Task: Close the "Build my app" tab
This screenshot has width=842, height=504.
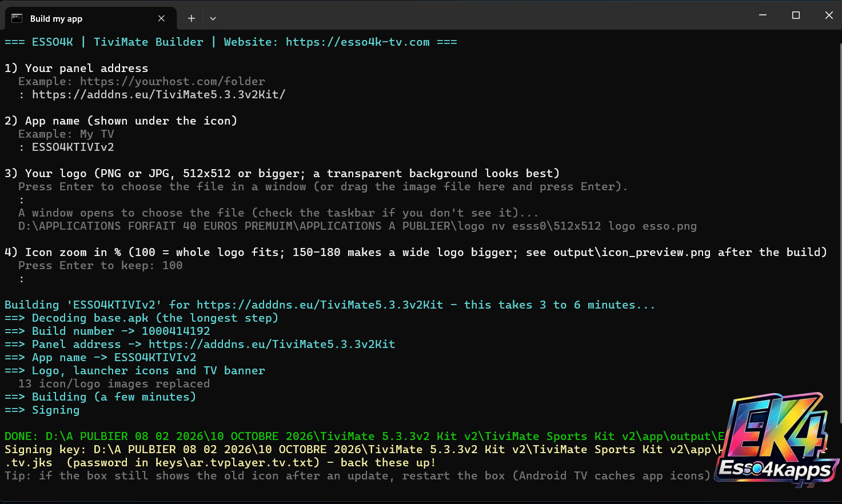Action: pos(161,18)
